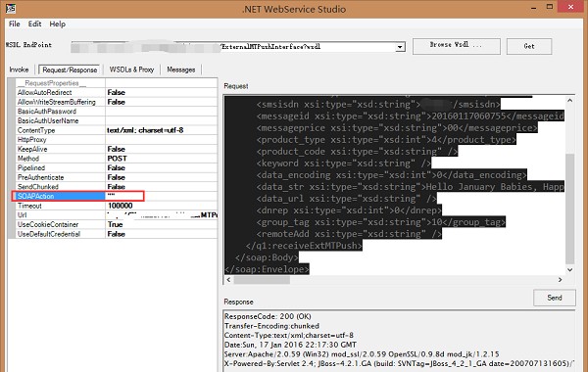The height and width of the screenshot is (372, 588).
Task: Click the request vertical scrollbar thumb
Action: click(569, 209)
